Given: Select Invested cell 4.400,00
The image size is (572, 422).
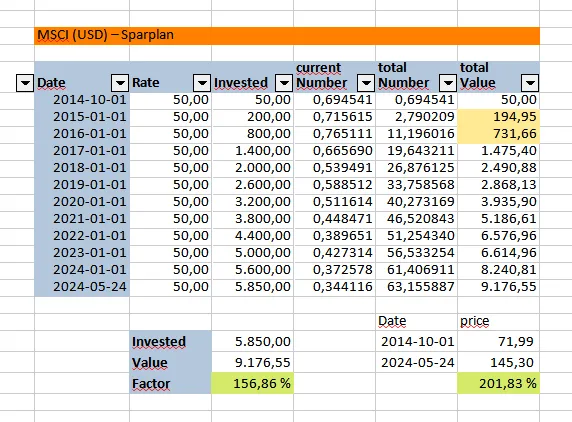Looking at the screenshot, I should [252, 236].
